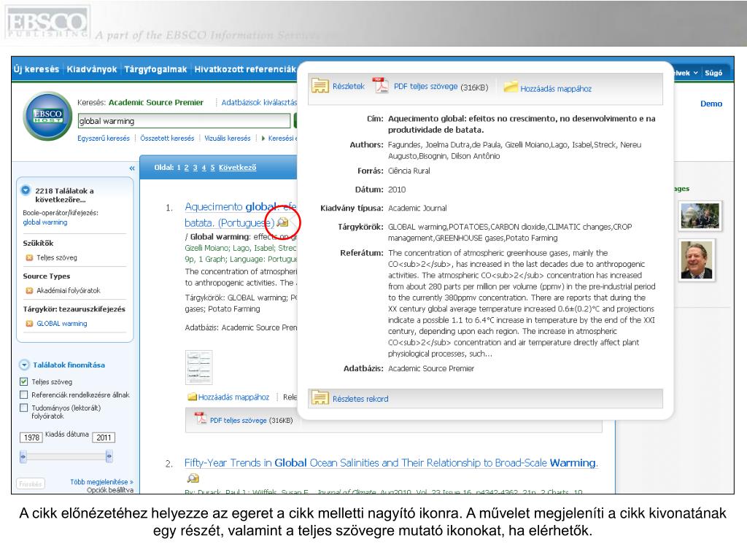Check Referenciák rendelkezésre állnak
The width and height of the screenshot is (747, 560).
tap(24, 394)
